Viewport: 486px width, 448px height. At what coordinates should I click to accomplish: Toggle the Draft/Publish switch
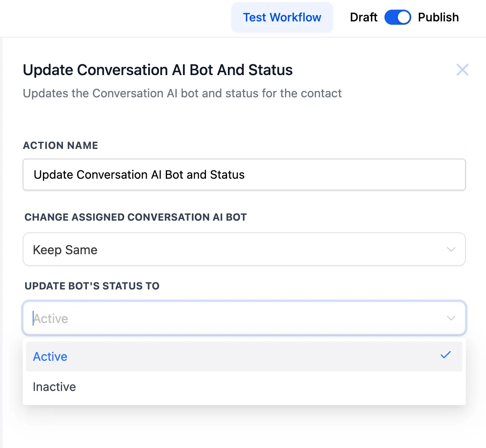(397, 18)
